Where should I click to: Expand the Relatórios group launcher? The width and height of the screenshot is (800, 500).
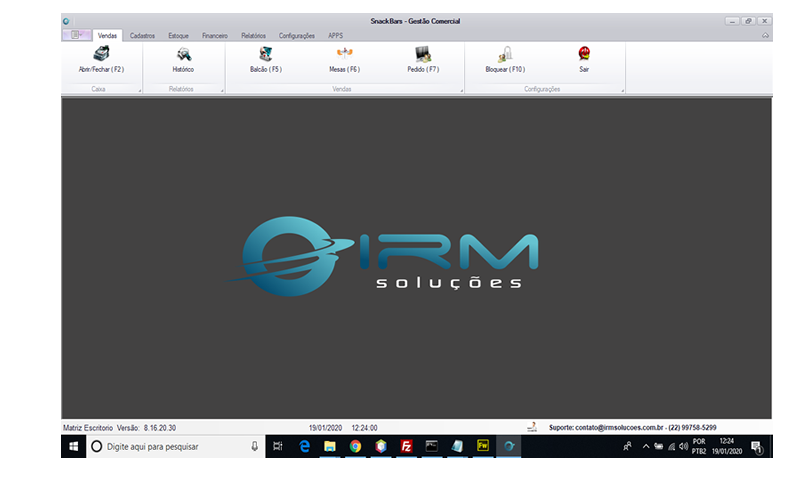(x=222, y=91)
